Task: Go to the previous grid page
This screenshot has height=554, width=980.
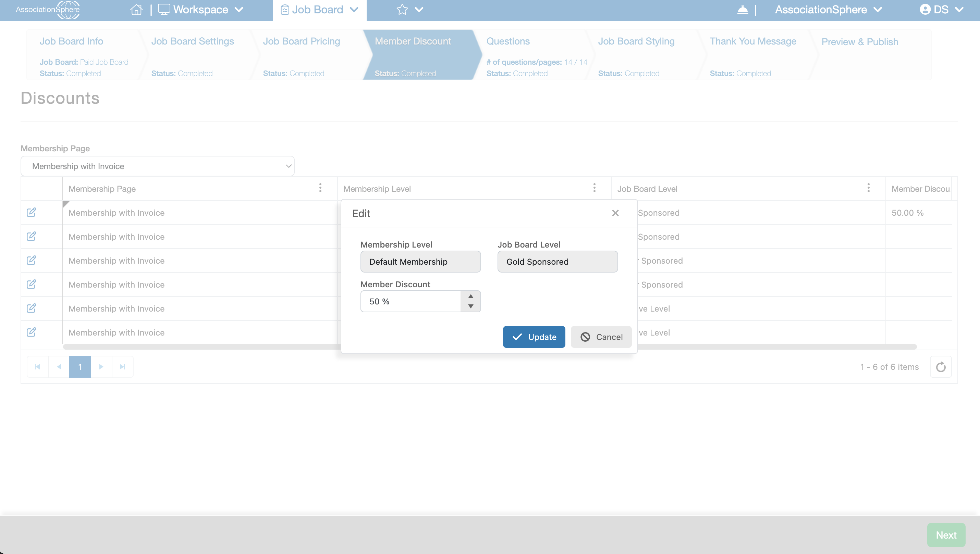Action: coord(59,367)
